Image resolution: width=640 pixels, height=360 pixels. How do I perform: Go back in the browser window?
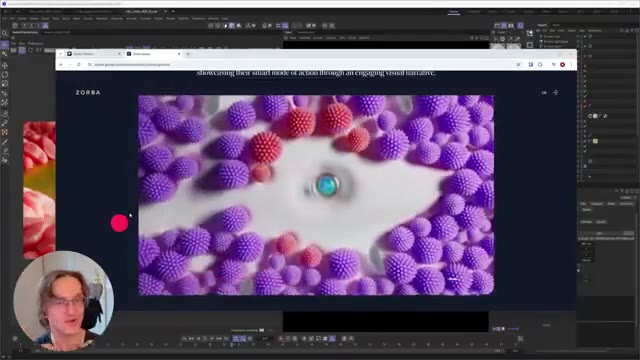[x=61, y=64]
